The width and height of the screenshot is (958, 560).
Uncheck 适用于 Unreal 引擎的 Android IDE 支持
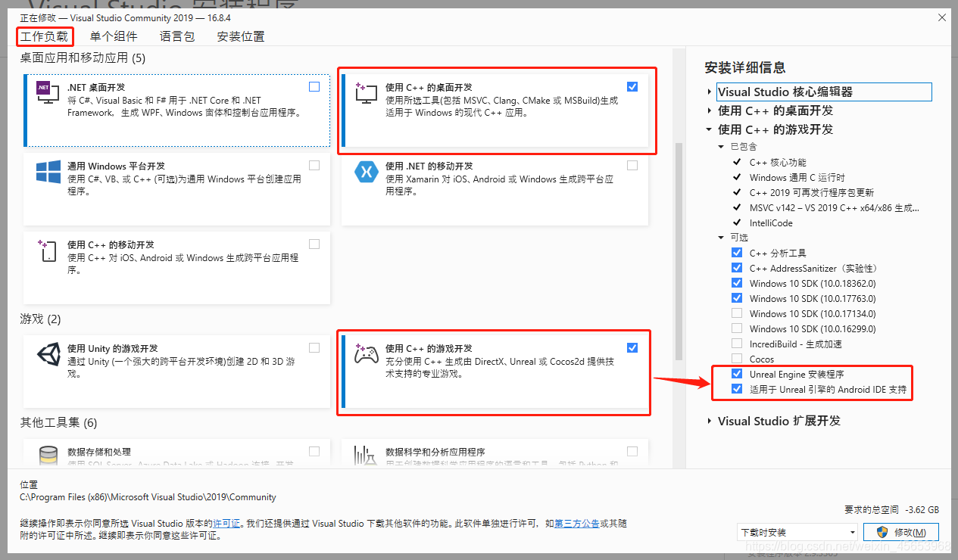coord(737,389)
